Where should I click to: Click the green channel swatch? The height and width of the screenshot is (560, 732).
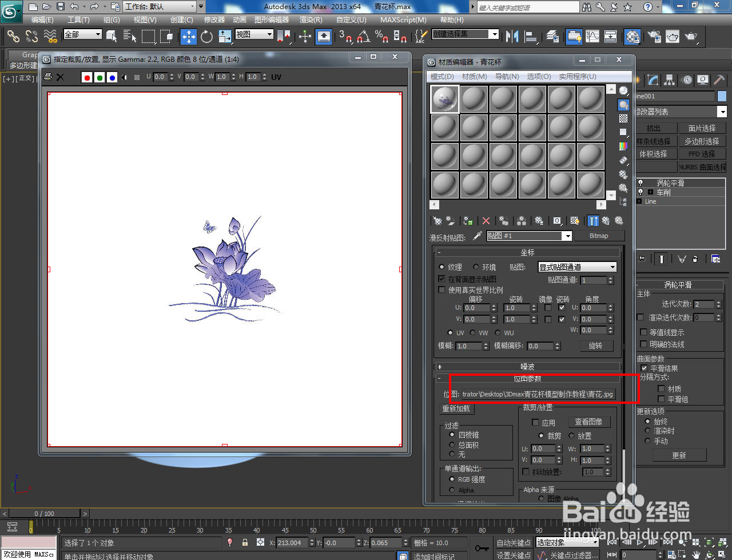[100, 77]
